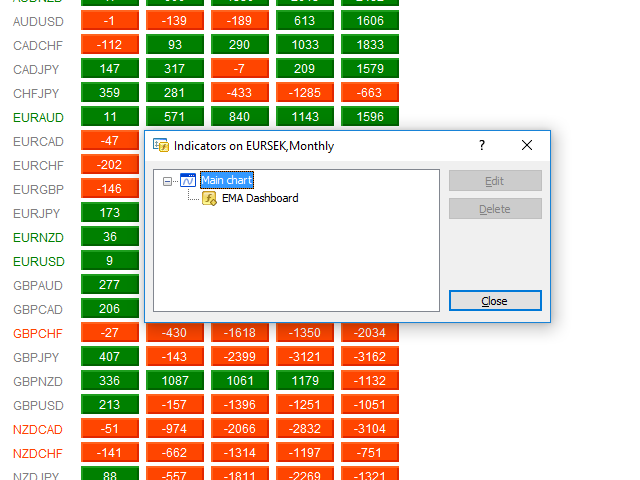Click the EMA Dashboard indicator icon
The width and height of the screenshot is (640, 480).
209,198
